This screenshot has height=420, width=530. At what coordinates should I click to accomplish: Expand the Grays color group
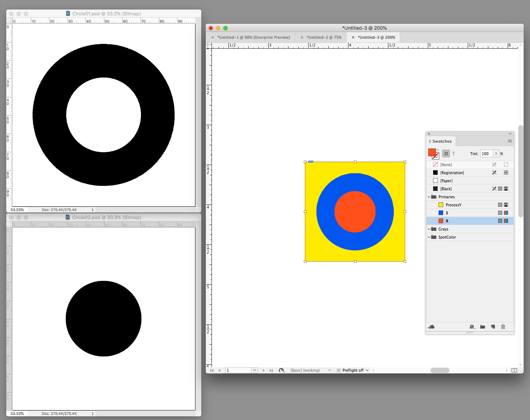coord(429,229)
